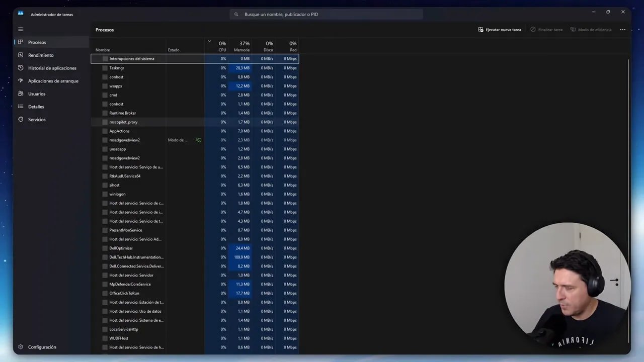Click the wsappx process icon
This screenshot has height=362, width=644.
[x=105, y=86]
